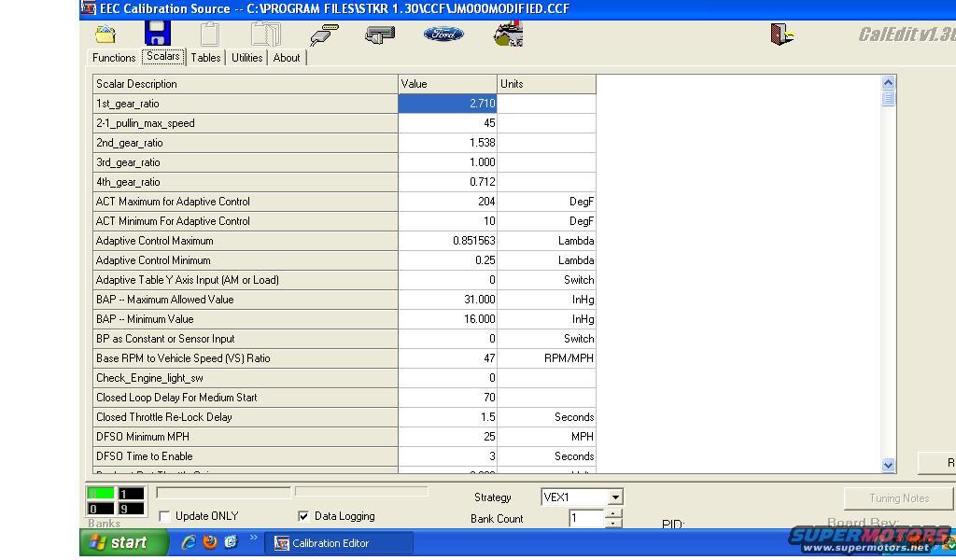Expand the hidden quick launch icons chevron

click(x=253, y=538)
